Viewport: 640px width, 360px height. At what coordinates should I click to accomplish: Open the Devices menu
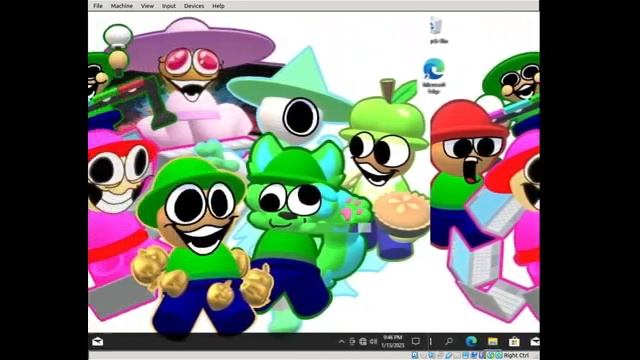(x=194, y=6)
